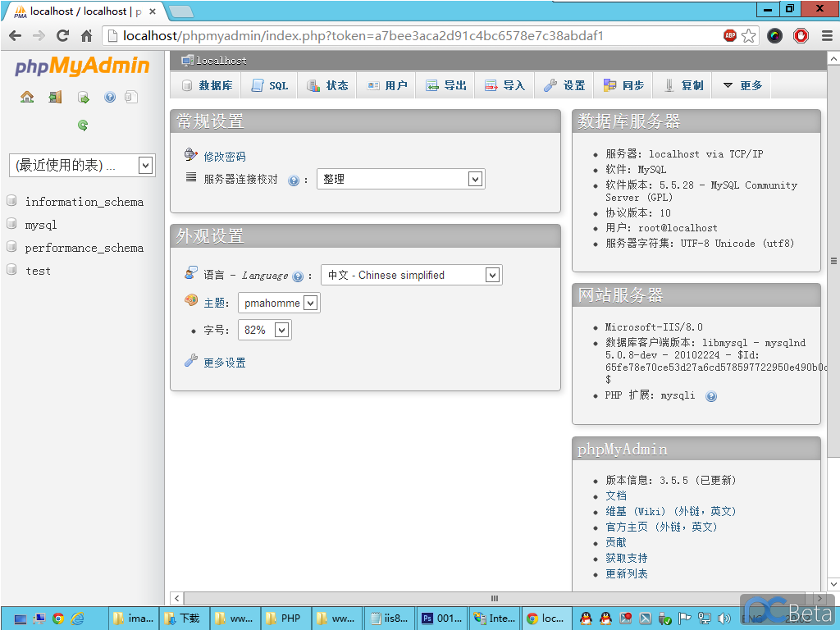
Task: Reload the page with browser refresh button
Action: (62, 35)
